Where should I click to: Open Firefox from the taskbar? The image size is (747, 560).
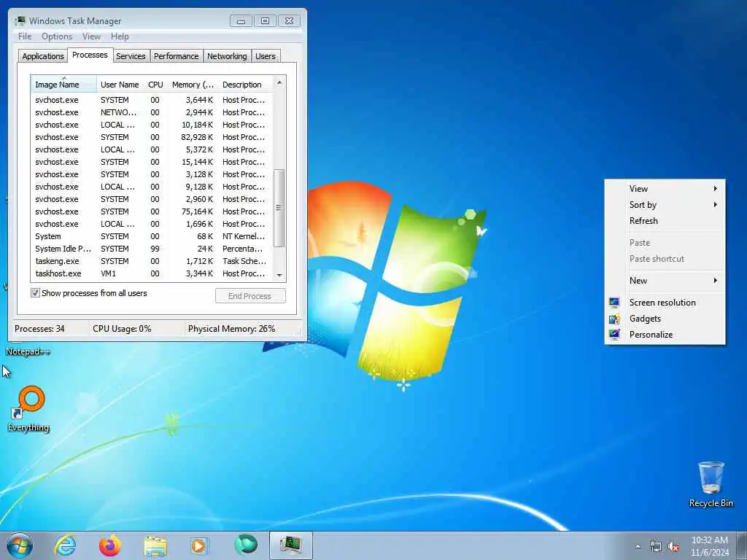(110, 545)
